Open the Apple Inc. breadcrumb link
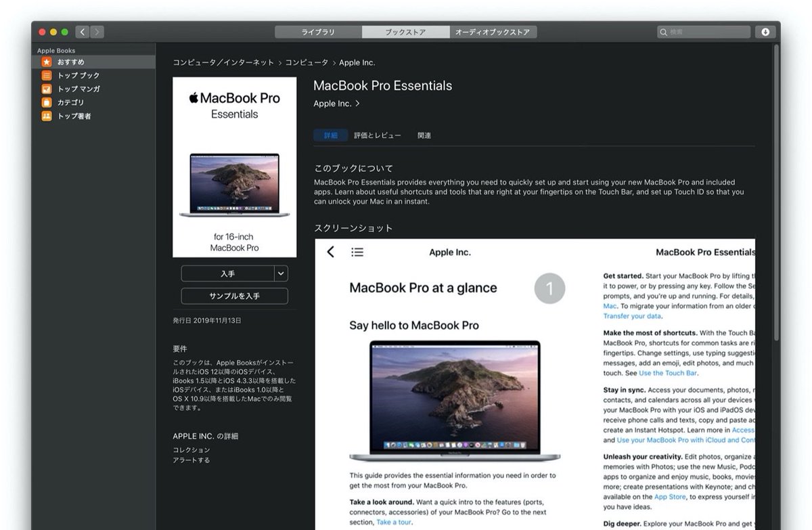 [x=357, y=62]
